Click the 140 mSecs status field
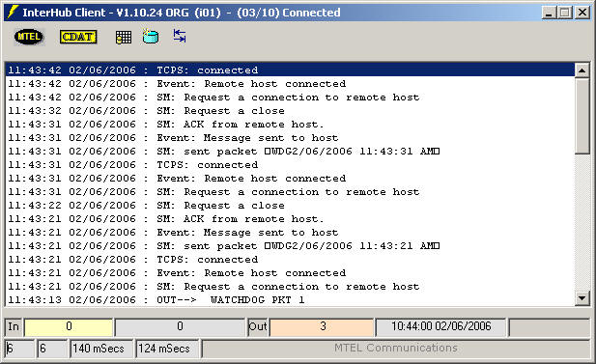This screenshot has width=596, height=364. tap(101, 349)
